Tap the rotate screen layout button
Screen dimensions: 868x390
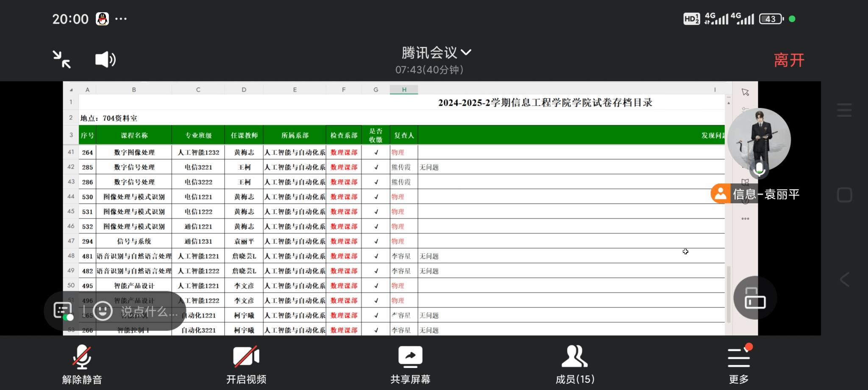755,298
